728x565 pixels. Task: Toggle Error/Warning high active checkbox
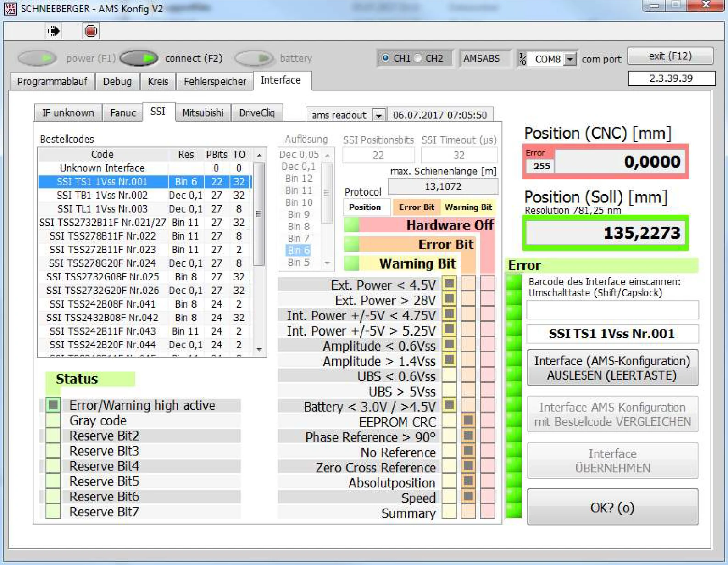tap(53, 405)
